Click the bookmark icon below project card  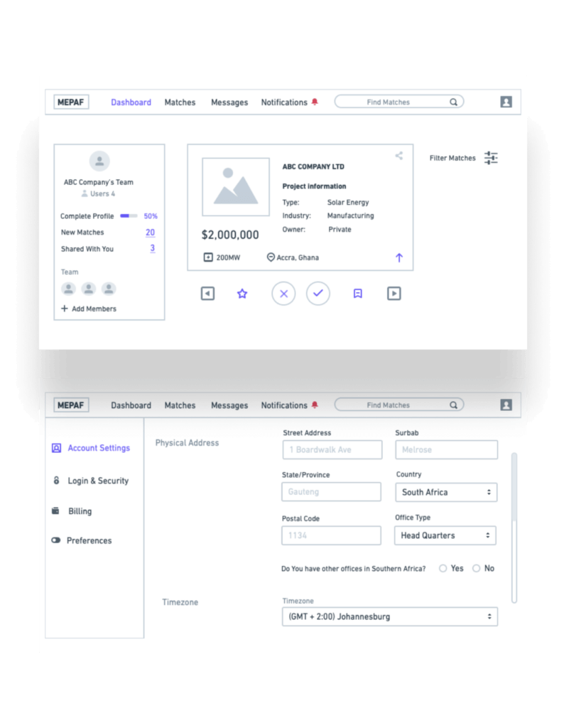[358, 293]
